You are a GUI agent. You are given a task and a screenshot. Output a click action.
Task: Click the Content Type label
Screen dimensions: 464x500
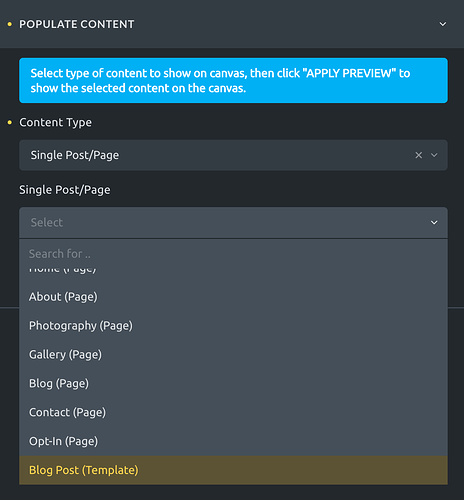(55, 122)
